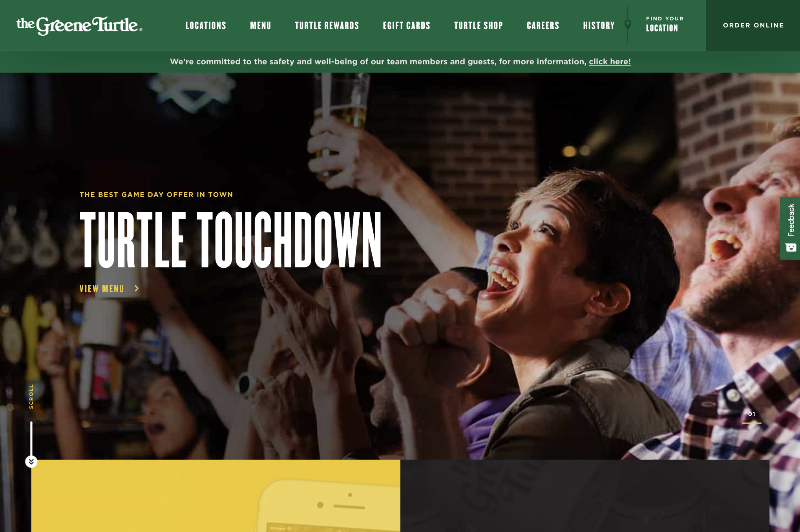This screenshot has width=800, height=532.
Task: Follow the 'click here!' safety link
Action: [610, 62]
